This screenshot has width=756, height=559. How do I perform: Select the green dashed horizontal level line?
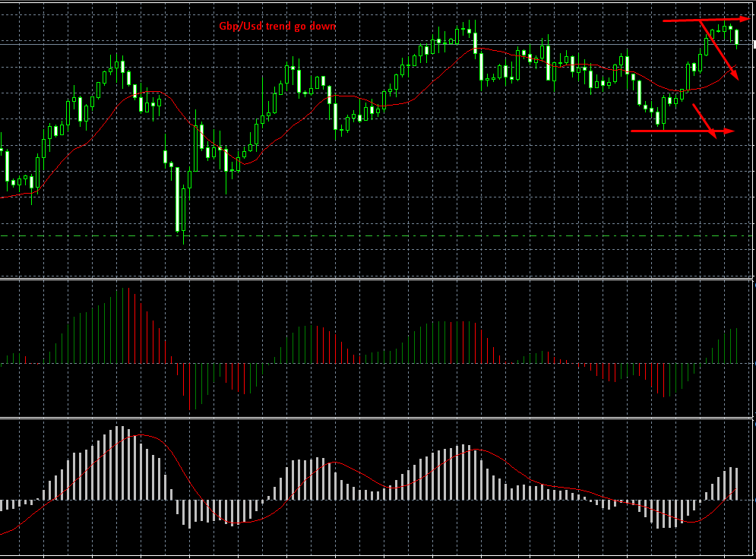(376, 236)
